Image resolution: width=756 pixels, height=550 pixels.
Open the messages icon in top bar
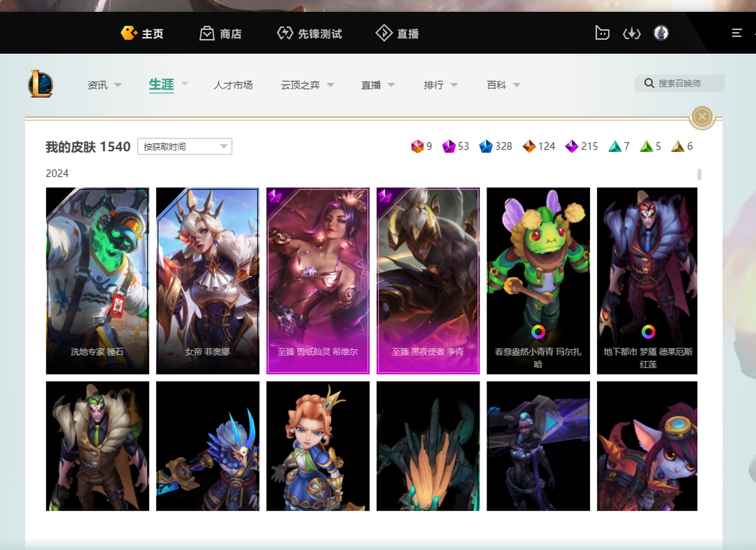pos(602,33)
